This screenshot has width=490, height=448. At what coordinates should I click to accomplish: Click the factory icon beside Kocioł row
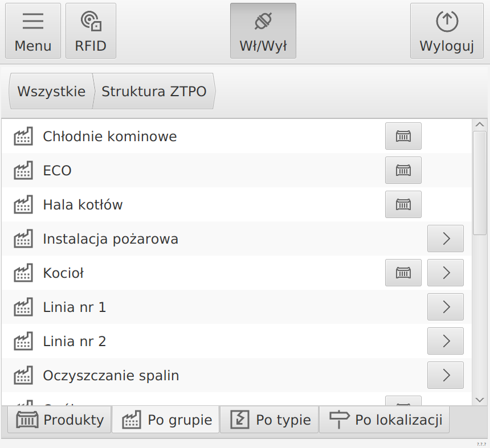403,273
